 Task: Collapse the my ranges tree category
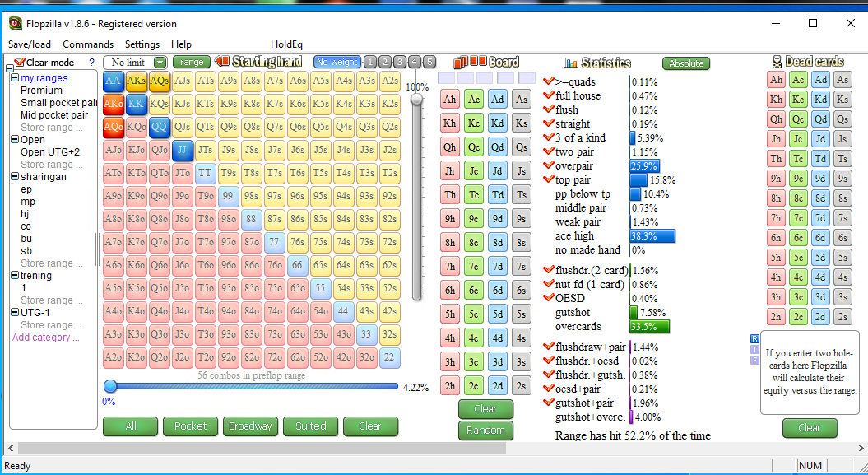16,78
